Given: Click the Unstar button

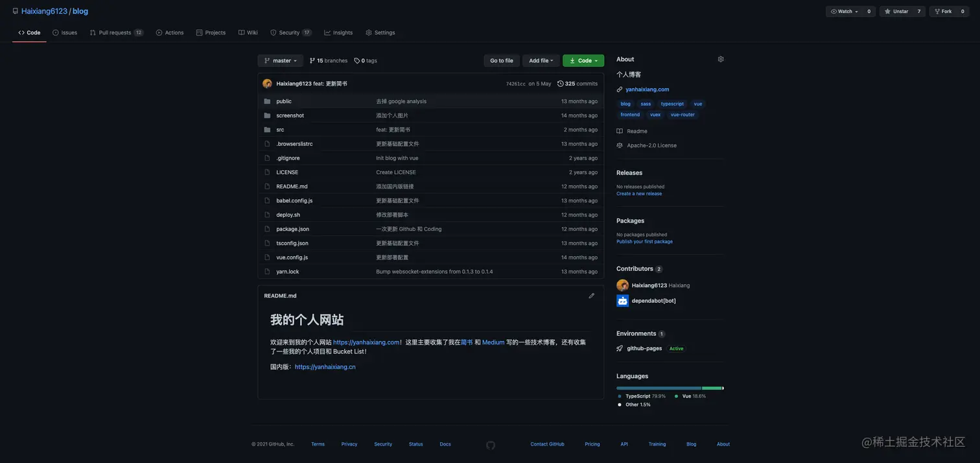Looking at the screenshot, I should pyautogui.click(x=896, y=11).
